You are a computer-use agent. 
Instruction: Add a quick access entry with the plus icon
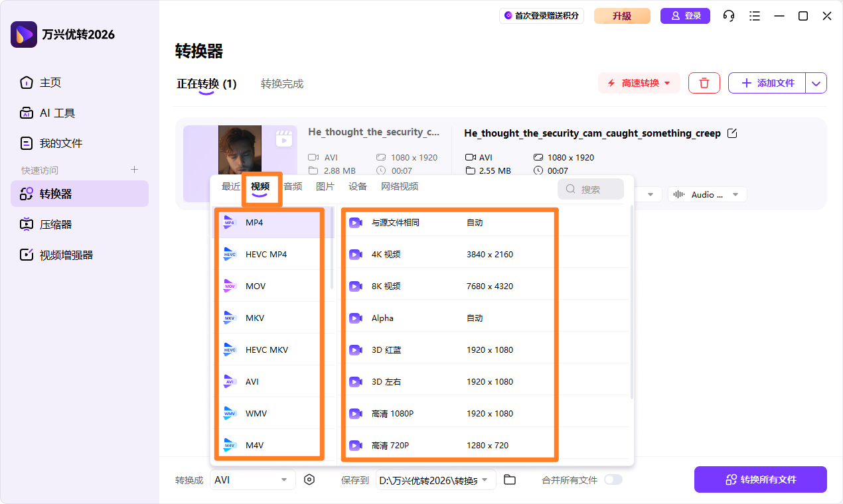coord(134,169)
